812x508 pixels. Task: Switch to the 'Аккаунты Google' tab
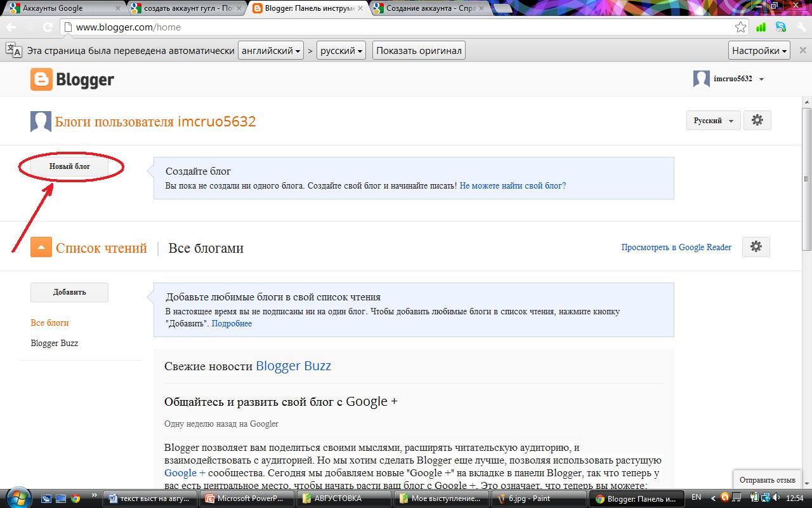tap(63, 9)
